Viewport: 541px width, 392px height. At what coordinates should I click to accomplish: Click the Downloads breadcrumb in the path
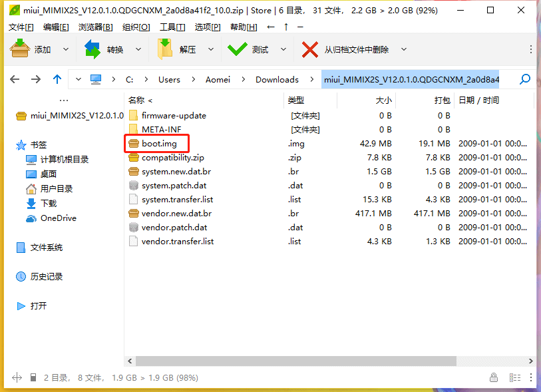(x=277, y=79)
